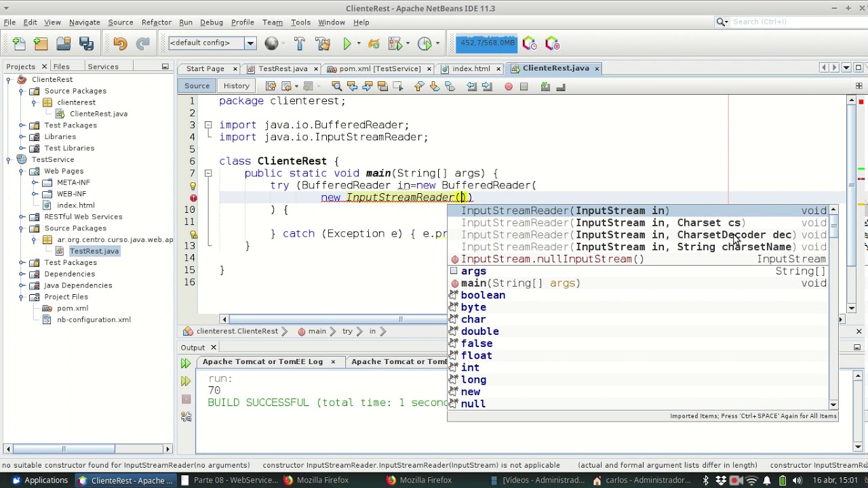
Task: Profile project toolbar icon
Action: pyautogui.click(x=425, y=44)
